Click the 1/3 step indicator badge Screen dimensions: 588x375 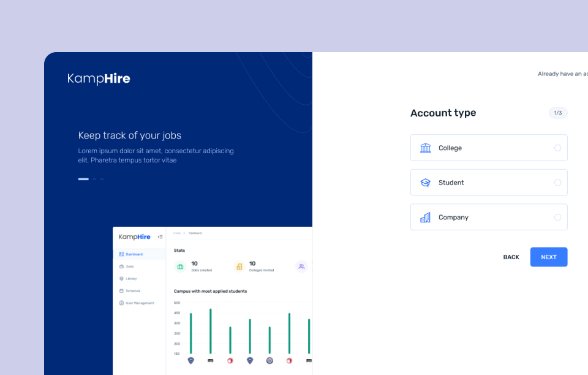coord(558,113)
